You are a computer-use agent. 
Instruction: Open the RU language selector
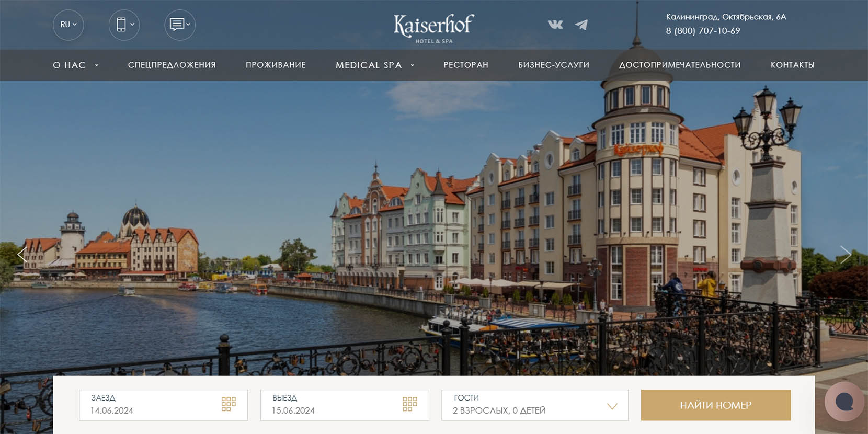point(68,25)
